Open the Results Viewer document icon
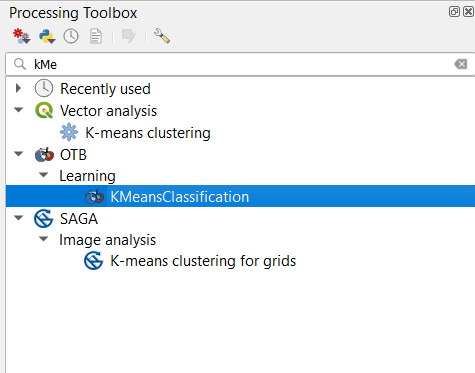475x373 pixels. coord(96,36)
